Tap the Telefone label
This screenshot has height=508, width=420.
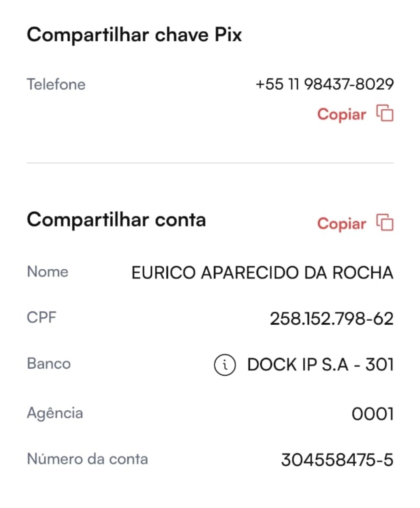click(56, 84)
